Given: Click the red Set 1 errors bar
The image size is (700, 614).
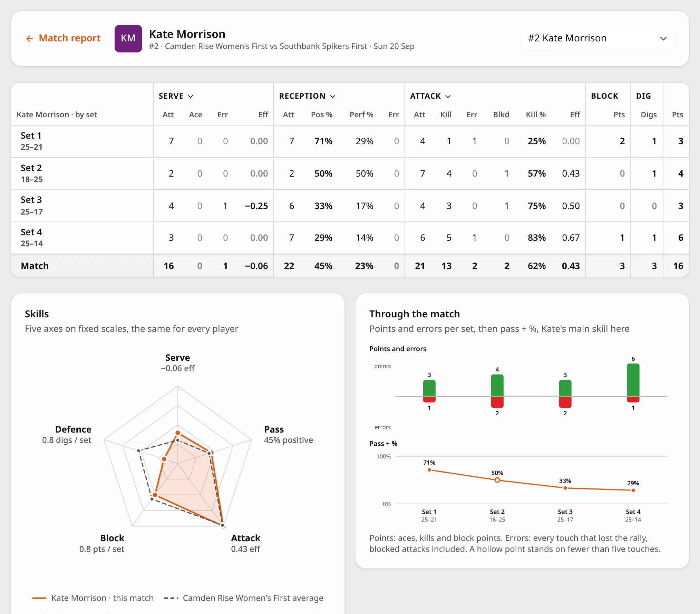Looking at the screenshot, I should (x=429, y=399).
